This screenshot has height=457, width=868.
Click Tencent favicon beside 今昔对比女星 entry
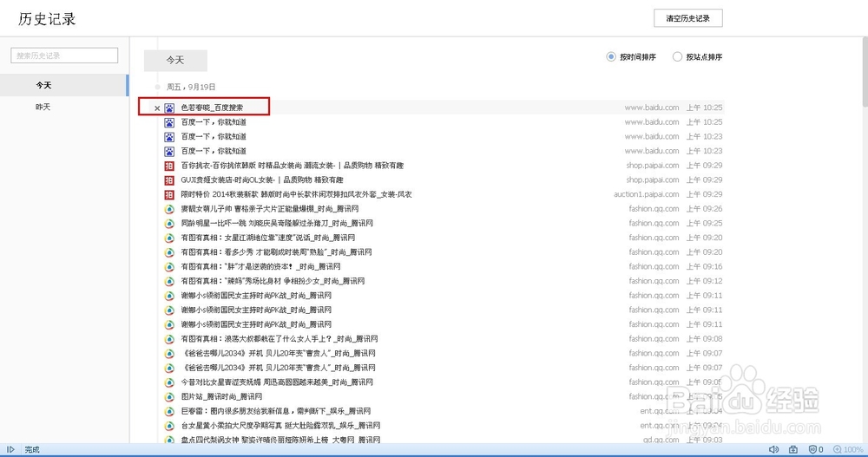tap(169, 382)
